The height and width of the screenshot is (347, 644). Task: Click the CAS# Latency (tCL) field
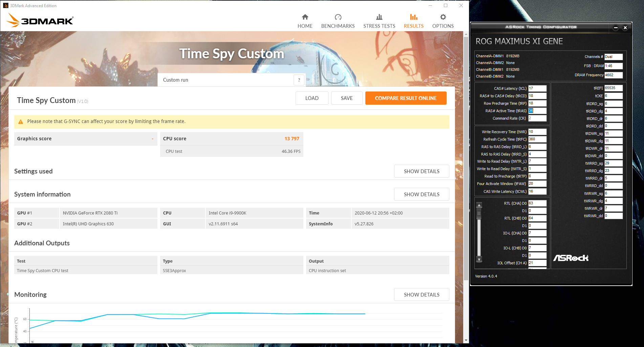point(537,88)
